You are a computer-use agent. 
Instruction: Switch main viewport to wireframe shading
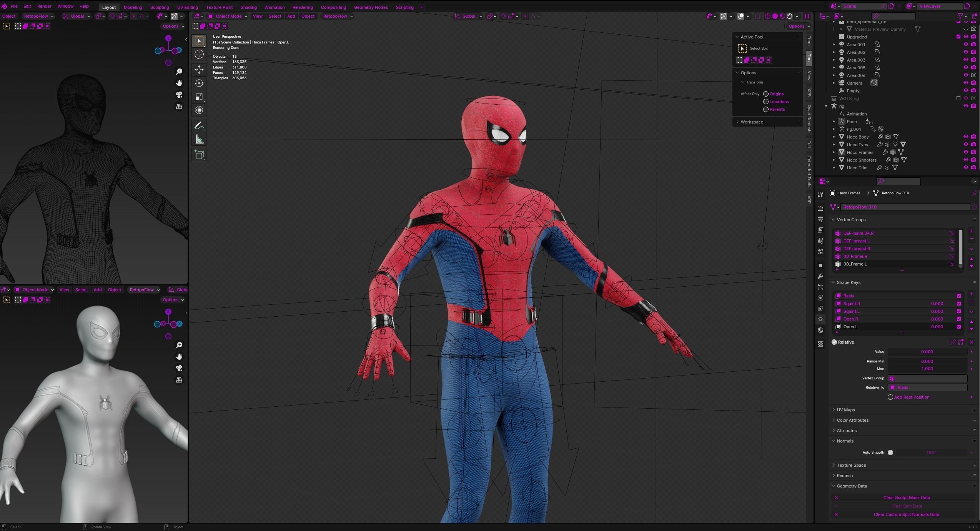click(768, 16)
